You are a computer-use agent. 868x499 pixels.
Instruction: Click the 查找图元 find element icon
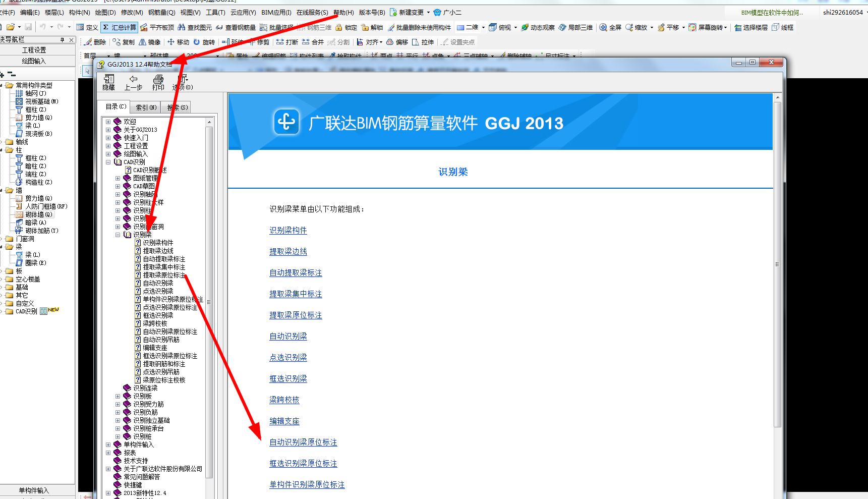coord(182,27)
